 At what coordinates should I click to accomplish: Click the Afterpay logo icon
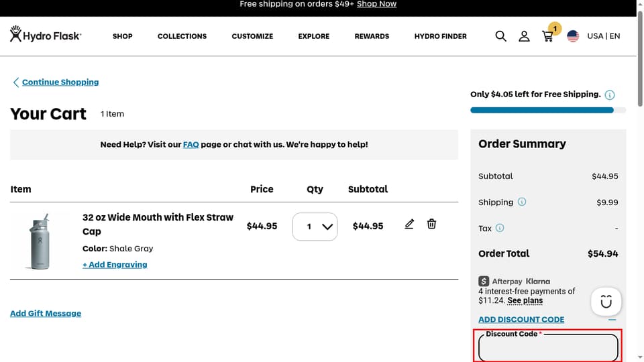pos(484,281)
